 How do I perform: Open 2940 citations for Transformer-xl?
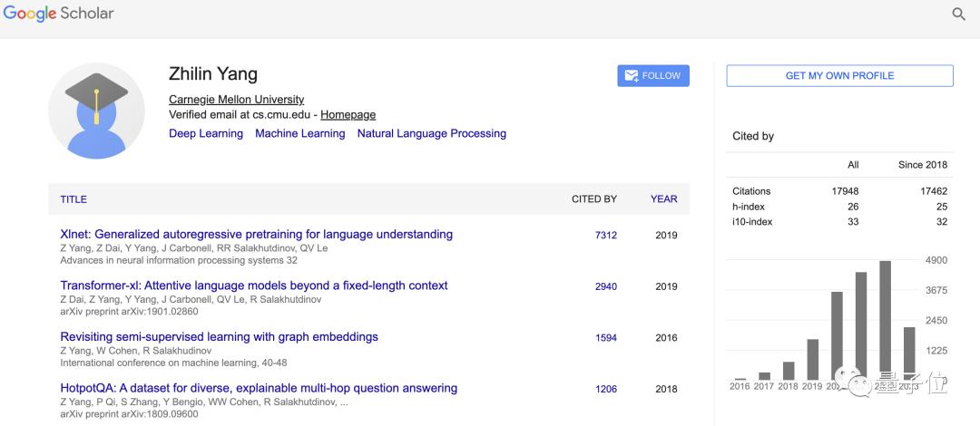(605, 286)
